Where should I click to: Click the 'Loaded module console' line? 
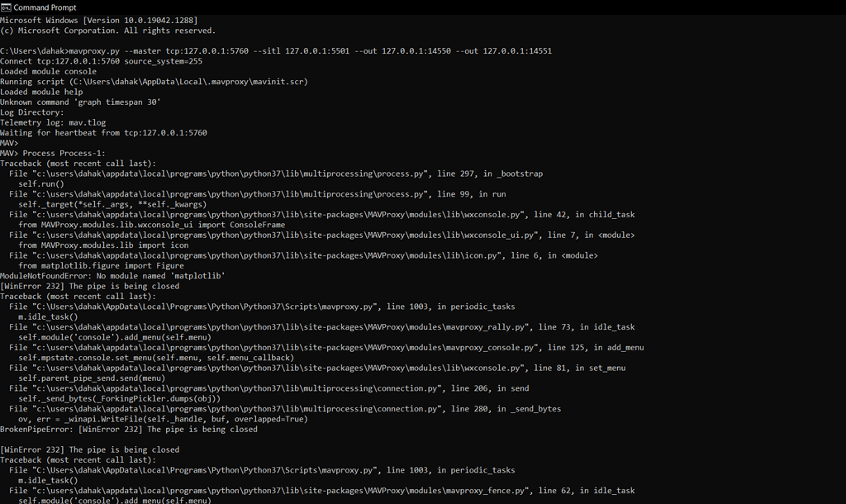coord(48,72)
